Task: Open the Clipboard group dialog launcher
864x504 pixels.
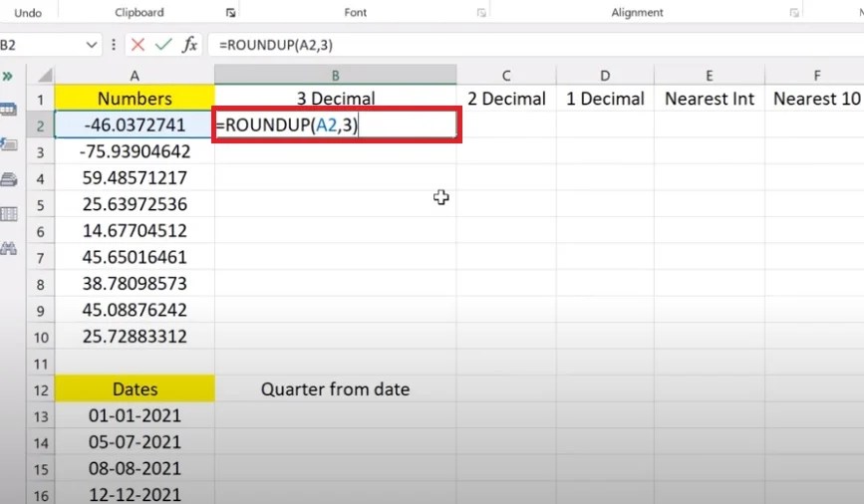Action: pyautogui.click(x=230, y=13)
